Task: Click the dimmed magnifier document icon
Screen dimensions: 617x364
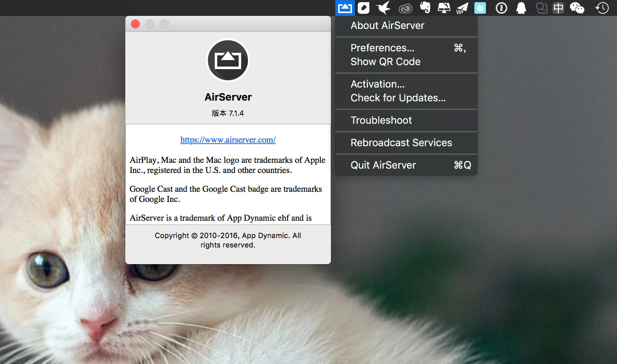Action: point(541,8)
